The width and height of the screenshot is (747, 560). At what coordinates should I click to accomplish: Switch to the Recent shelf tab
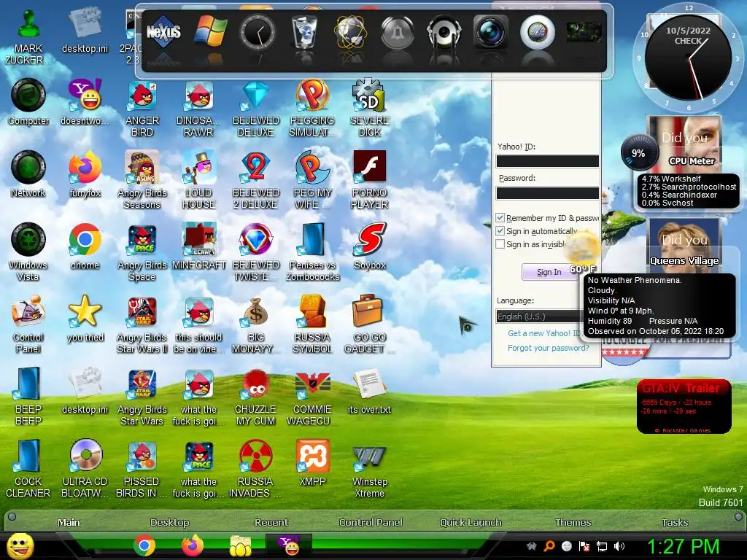(271, 522)
